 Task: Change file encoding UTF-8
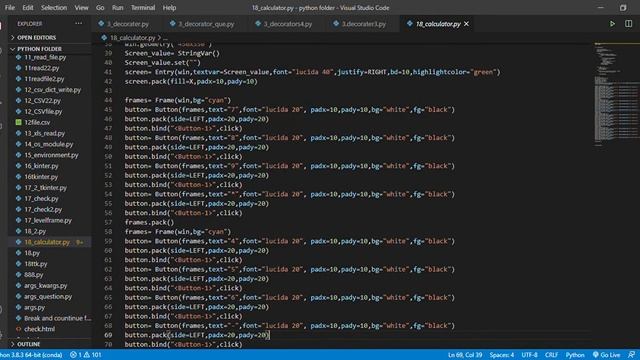coord(529,355)
